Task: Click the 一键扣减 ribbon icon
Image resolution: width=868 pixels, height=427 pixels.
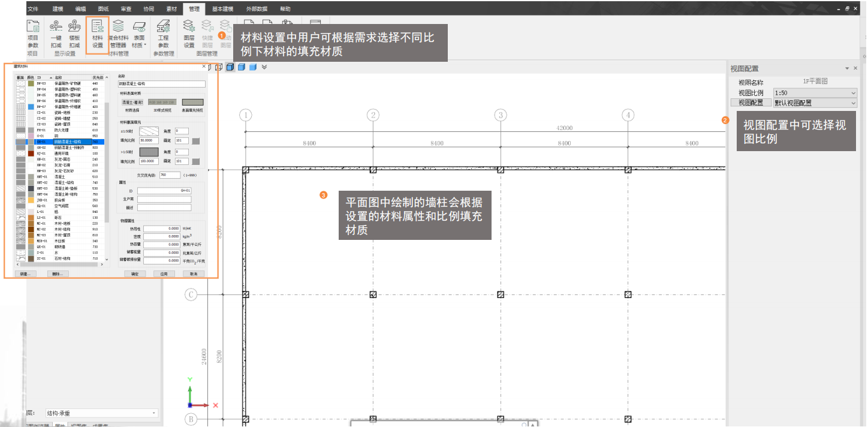Action: coord(56,34)
